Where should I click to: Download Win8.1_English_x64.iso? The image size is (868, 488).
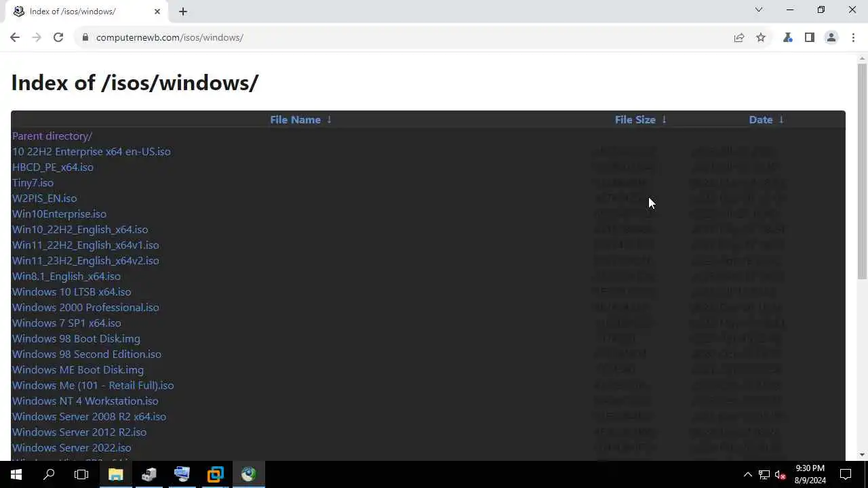click(x=66, y=276)
